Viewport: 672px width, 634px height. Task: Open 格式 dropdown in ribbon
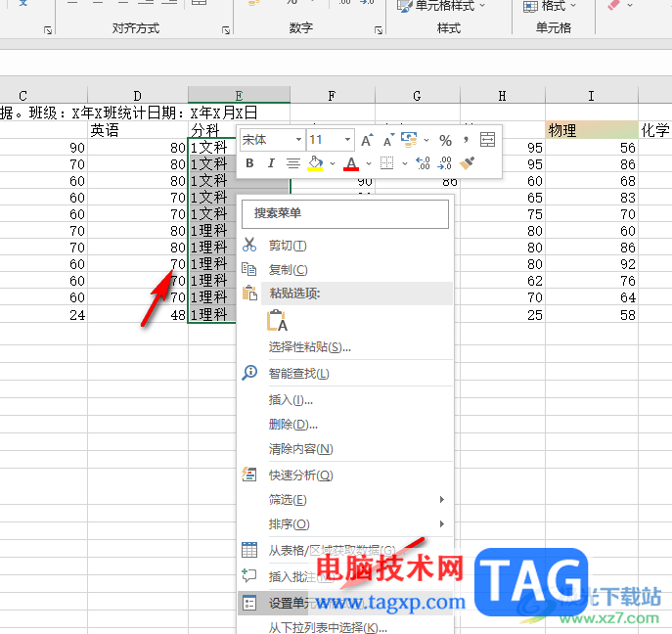click(x=551, y=6)
